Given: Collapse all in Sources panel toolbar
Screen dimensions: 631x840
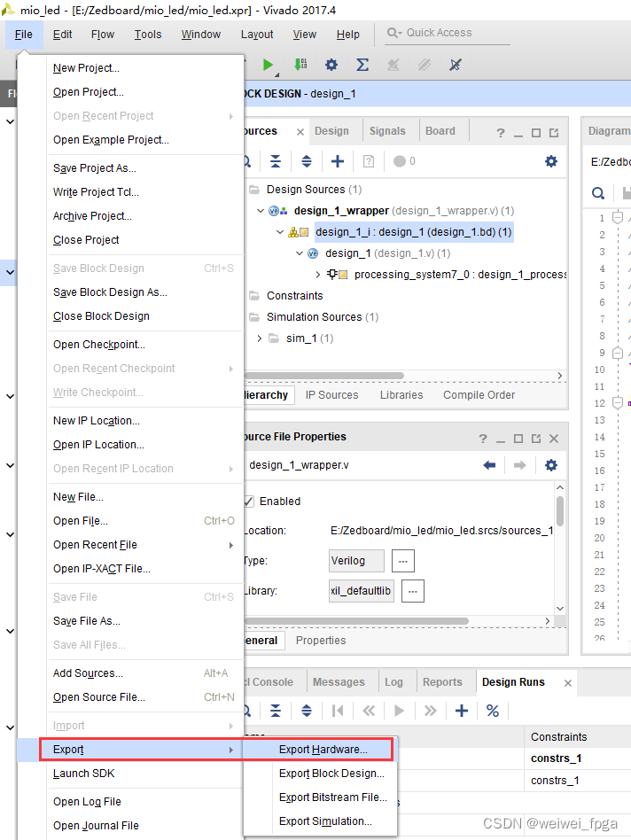Looking at the screenshot, I should tap(276, 161).
